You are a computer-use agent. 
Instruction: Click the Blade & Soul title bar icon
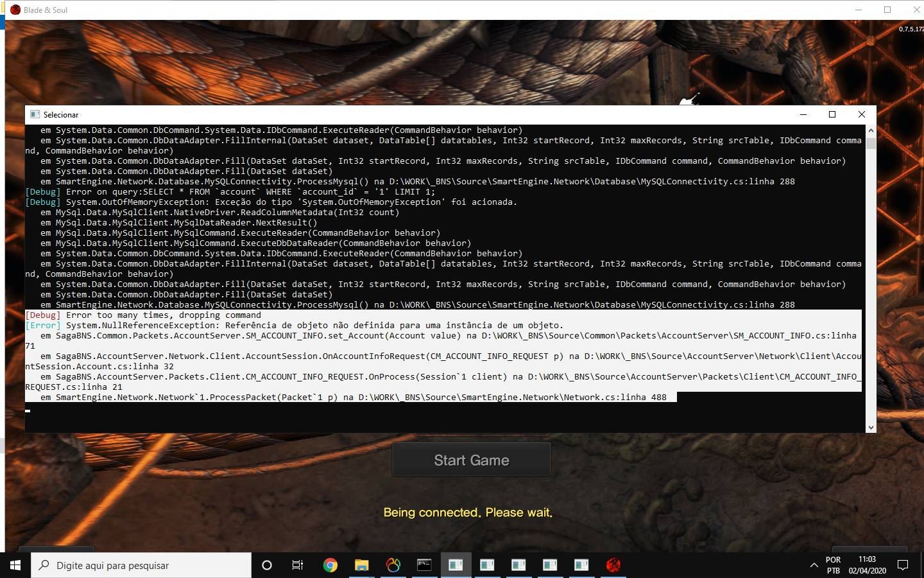(15, 10)
